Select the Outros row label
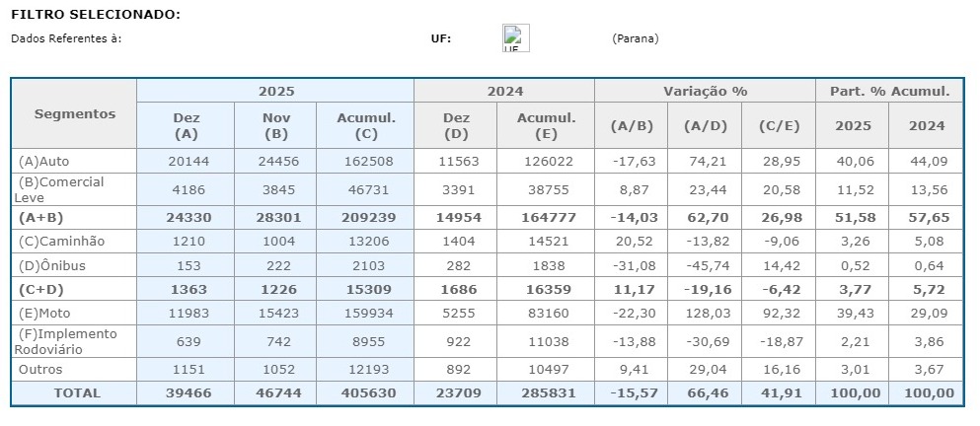980x426 pixels. 40,370
